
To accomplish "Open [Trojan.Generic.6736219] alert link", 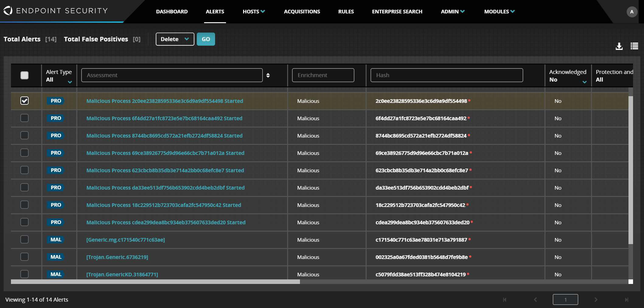I will [117, 257].
